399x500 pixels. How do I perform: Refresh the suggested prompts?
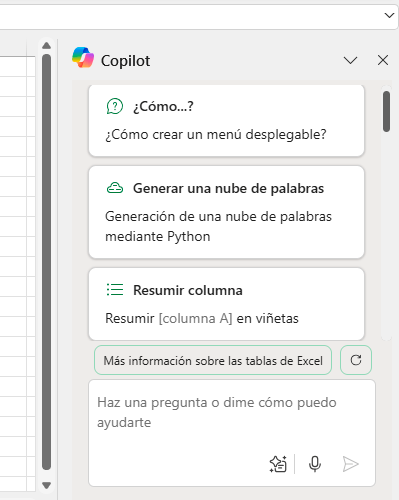[356, 360]
